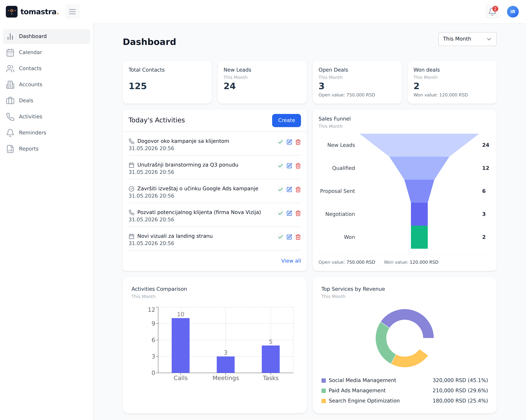Check off Novi vizuali activity as completed
The width and height of the screenshot is (526, 420).
280,237
